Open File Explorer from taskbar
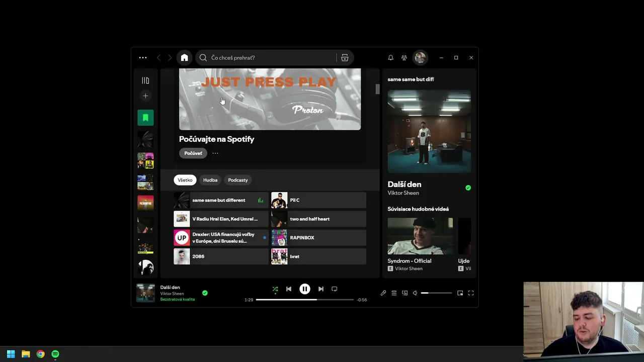 point(26,354)
